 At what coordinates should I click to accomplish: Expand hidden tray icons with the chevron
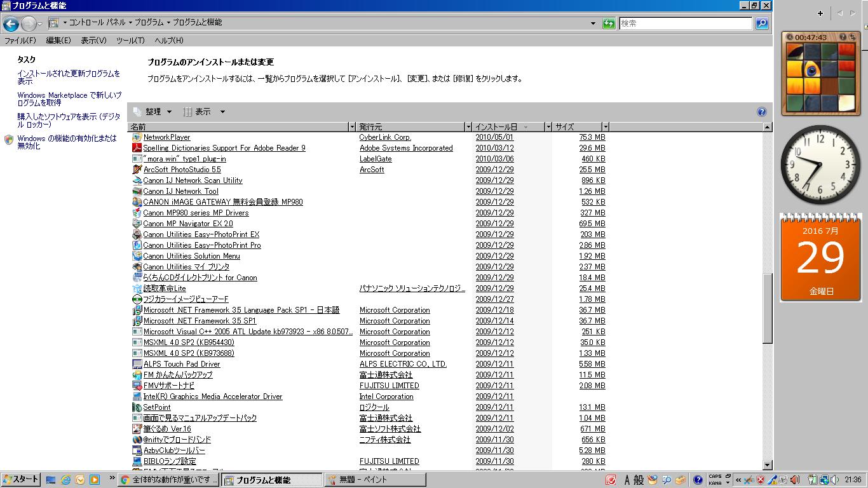738,480
